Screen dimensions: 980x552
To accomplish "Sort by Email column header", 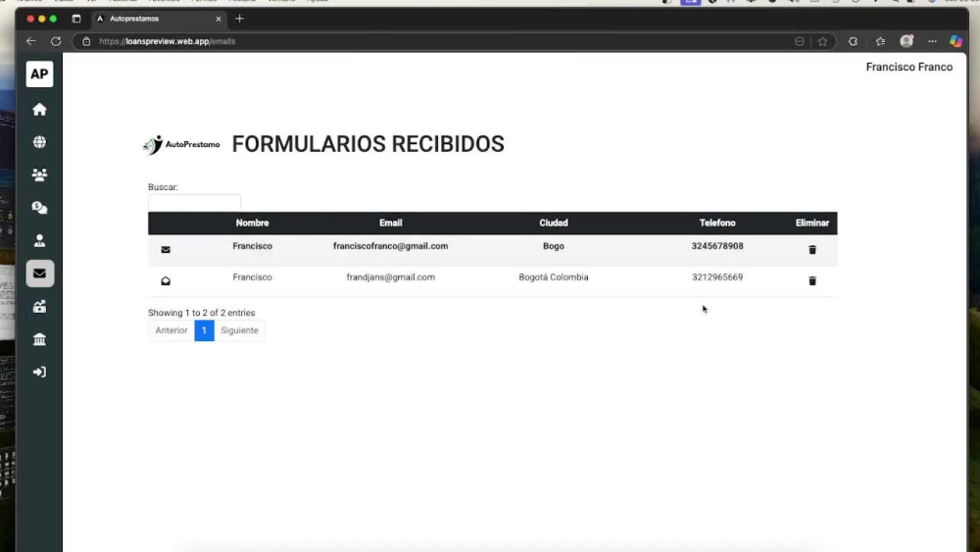I will 391,224.
